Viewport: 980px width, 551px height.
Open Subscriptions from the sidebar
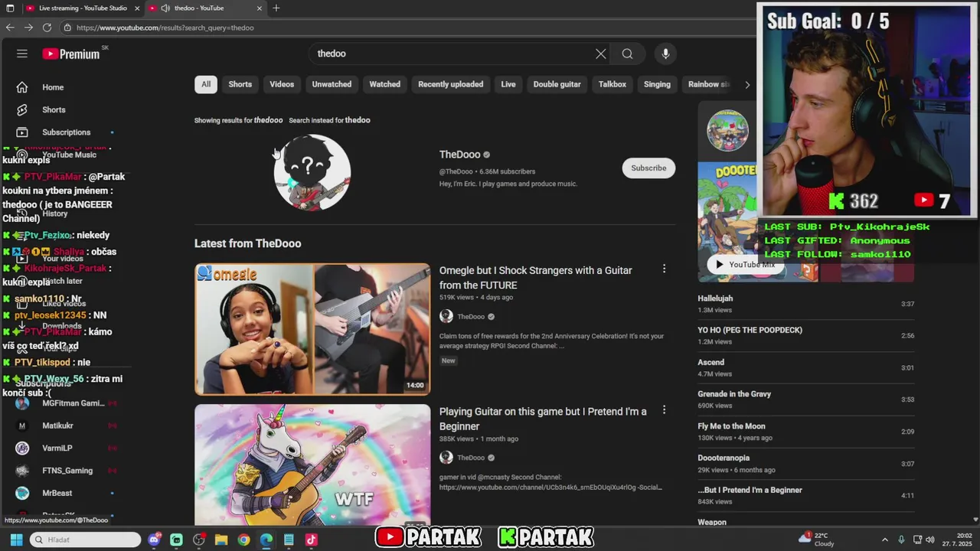[66, 132]
